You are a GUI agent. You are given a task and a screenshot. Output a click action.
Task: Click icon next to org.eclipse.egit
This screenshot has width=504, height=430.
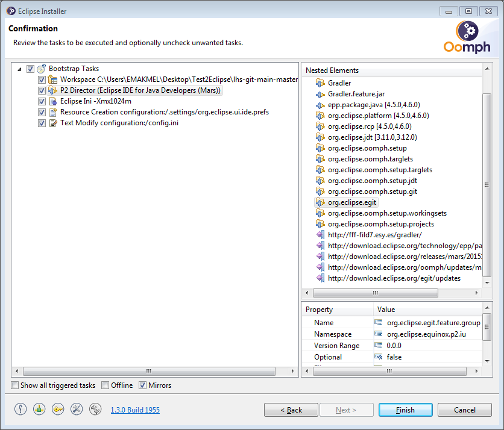(320, 202)
